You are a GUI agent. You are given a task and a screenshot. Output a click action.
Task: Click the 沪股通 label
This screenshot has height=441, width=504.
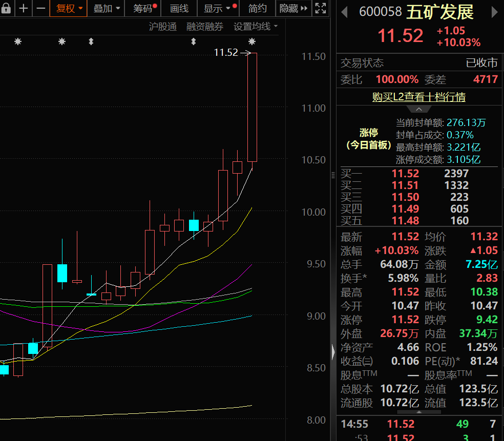(162, 27)
